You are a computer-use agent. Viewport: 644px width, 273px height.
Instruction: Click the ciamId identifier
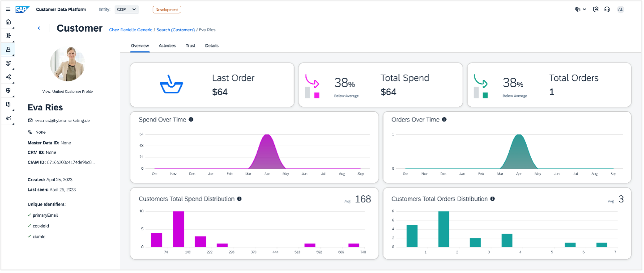tap(39, 237)
